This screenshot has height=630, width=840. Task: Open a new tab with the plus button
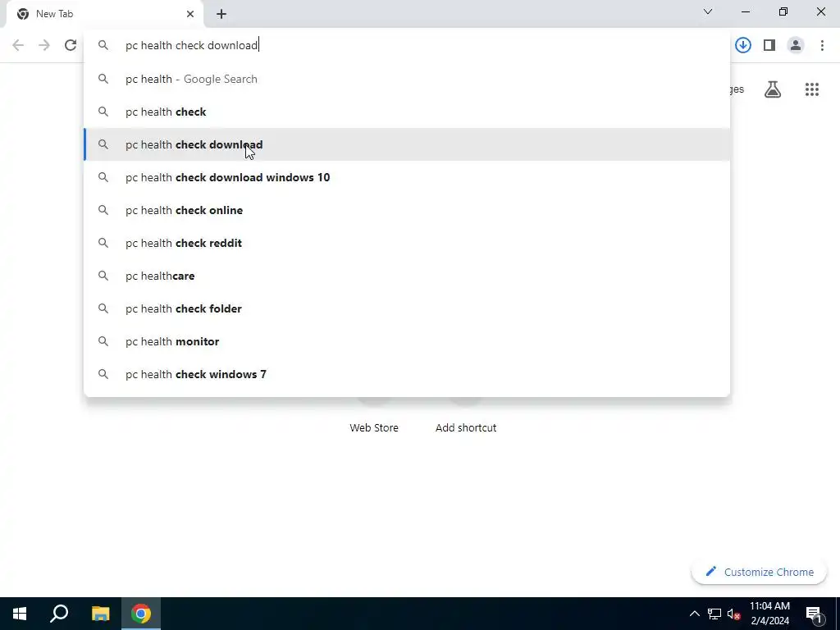(x=221, y=14)
